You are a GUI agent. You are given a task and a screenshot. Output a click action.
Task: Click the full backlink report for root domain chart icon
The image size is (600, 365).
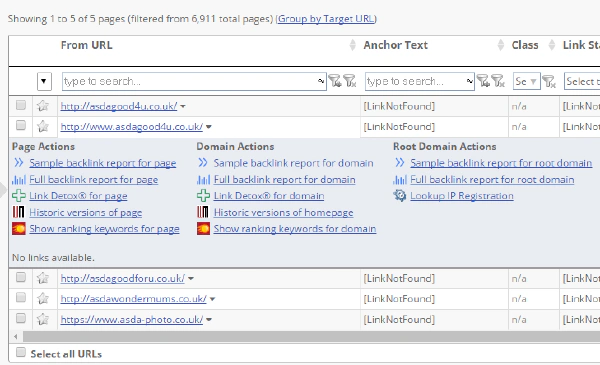pyautogui.click(x=400, y=179)
